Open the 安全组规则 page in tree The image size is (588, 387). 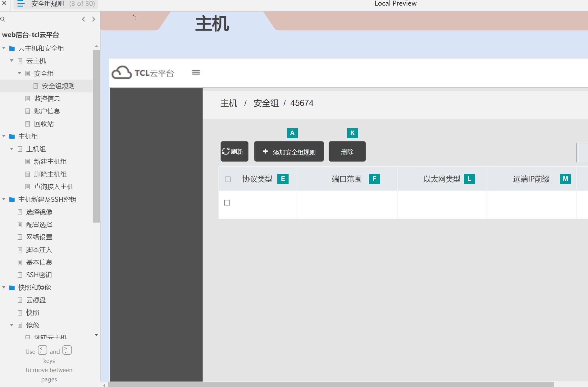58,86
